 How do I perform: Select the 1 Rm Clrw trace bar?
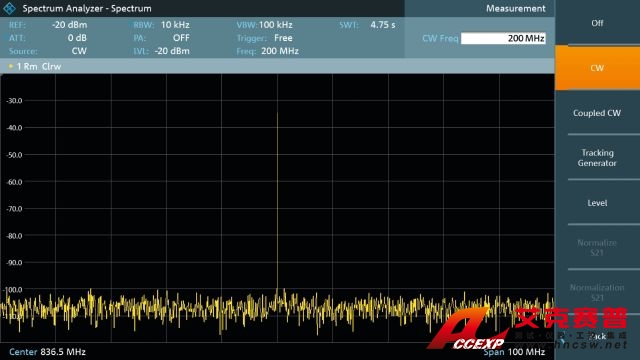pyautogui.click(x=277, y=66)
